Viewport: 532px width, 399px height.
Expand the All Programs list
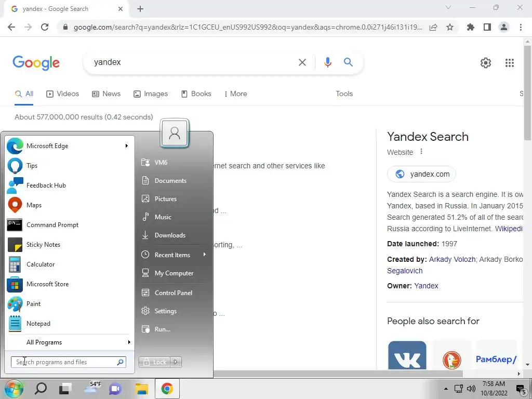69,342
